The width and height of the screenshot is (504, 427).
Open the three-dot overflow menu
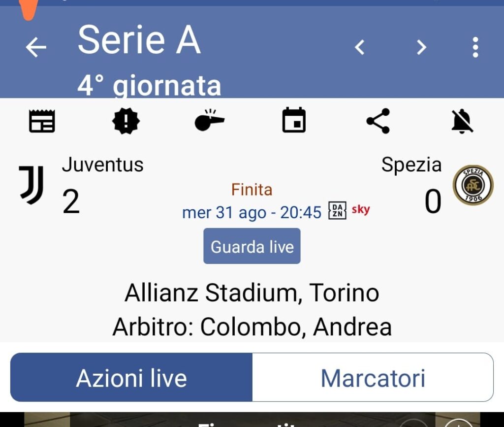pos(475,47)
